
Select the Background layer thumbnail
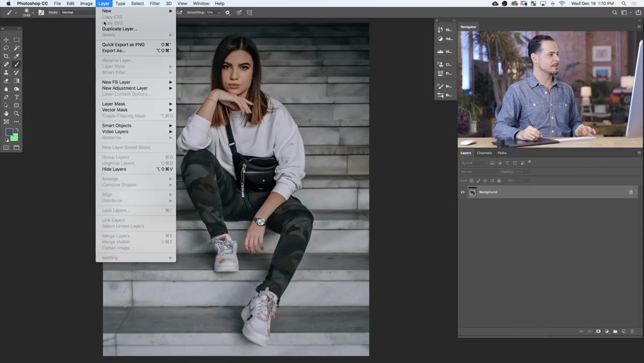point(472,192)
